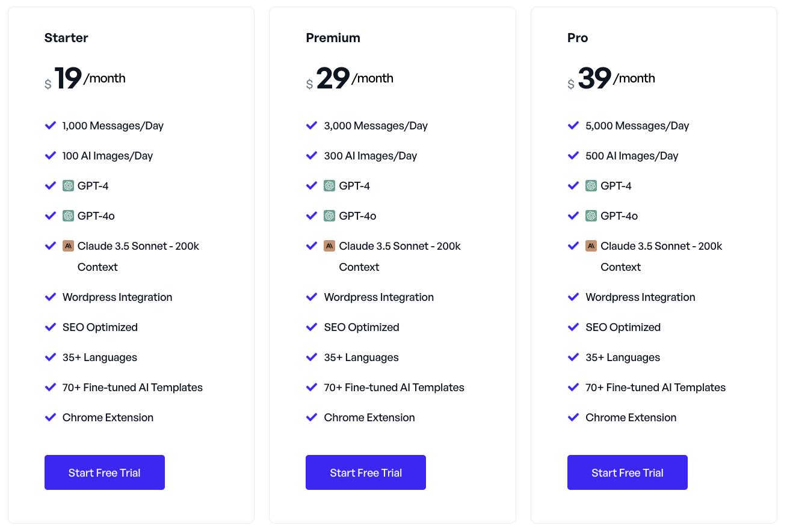Click the GPT-4o logo icon in Pro plan
This screenshot has height=532, width=787.
(x=591, y=216)
